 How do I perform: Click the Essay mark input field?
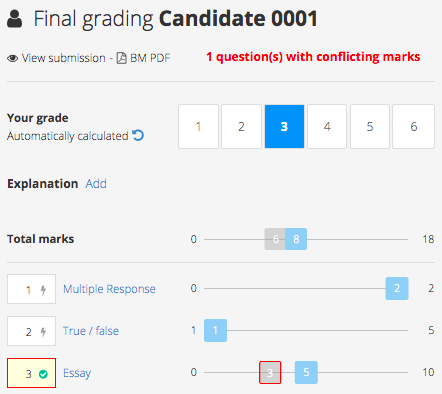point(31,373)
